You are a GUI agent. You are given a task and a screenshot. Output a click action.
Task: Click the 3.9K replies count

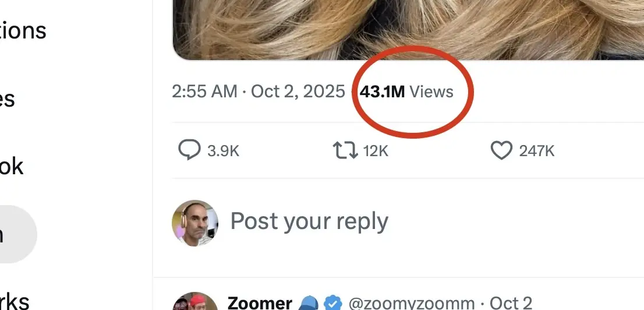pyautogui.click(x=224, y=152)
